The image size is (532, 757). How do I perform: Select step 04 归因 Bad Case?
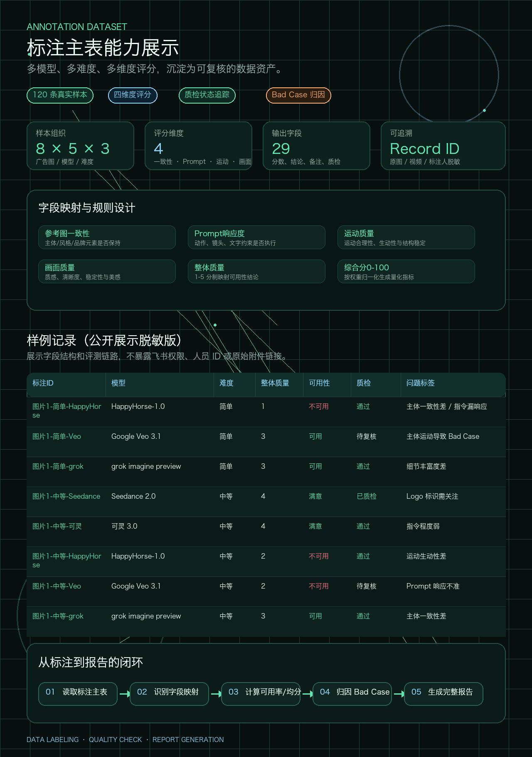[x=352, y=694]
